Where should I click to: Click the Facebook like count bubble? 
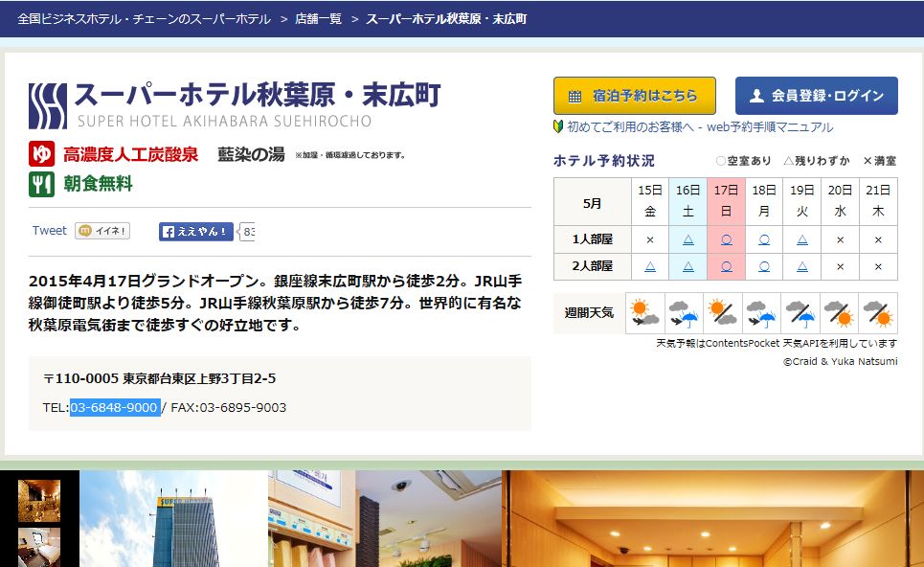click(x=247, y=232)
